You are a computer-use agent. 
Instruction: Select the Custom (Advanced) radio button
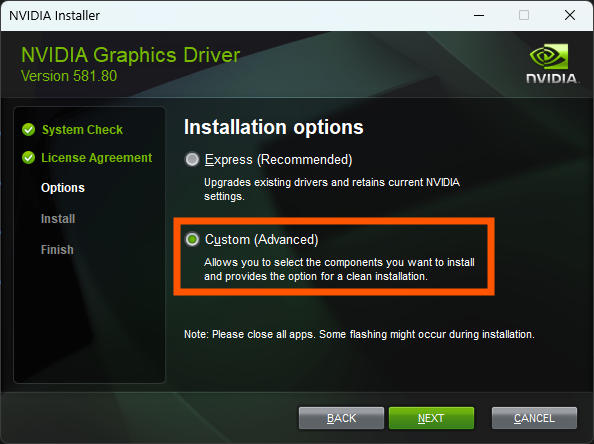192,239
